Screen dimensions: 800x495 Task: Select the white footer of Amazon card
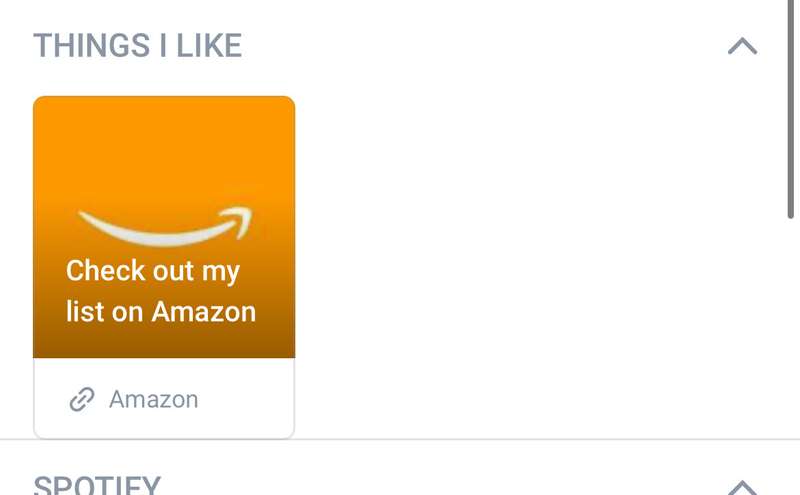[164, 398]
